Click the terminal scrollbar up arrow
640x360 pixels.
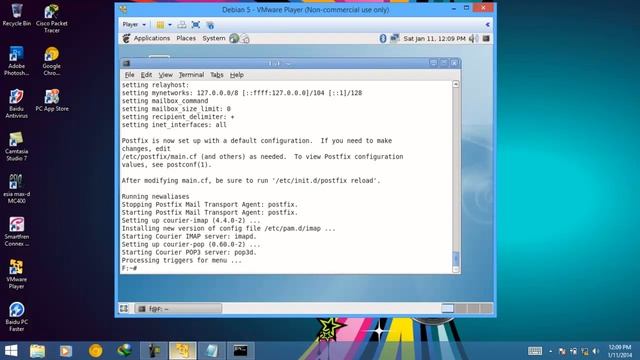pos(456,84)
